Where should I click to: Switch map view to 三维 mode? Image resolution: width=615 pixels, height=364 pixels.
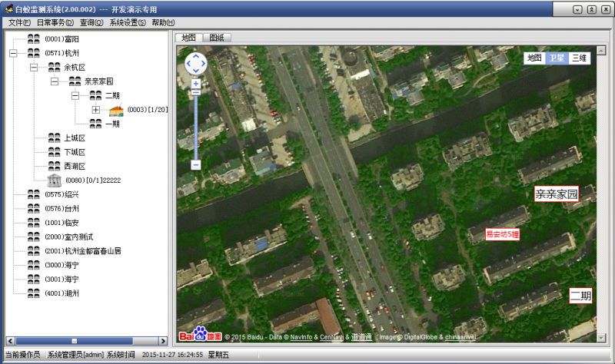point(579,58)
